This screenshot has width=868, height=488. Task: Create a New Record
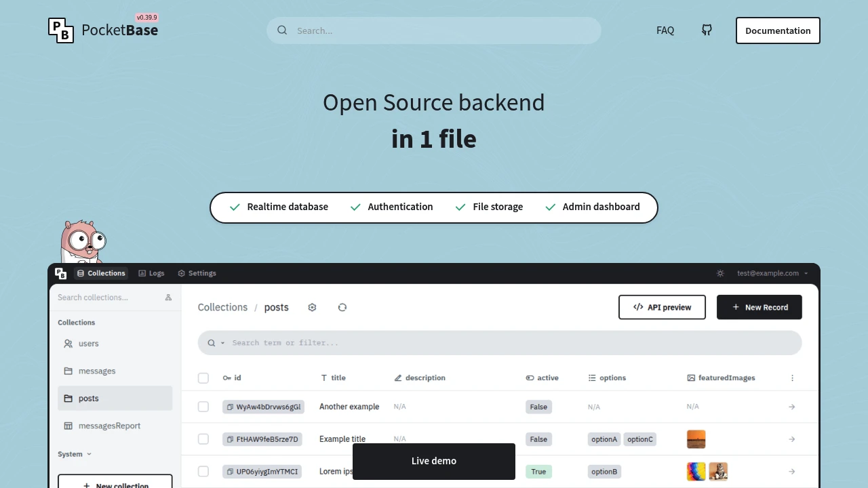click(759, 307)
